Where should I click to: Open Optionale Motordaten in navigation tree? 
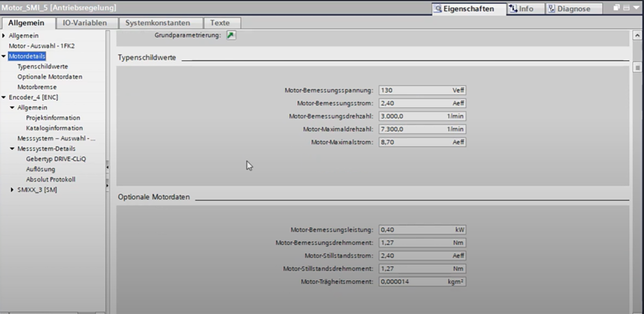pyautogui.click(x=50, y=77)
